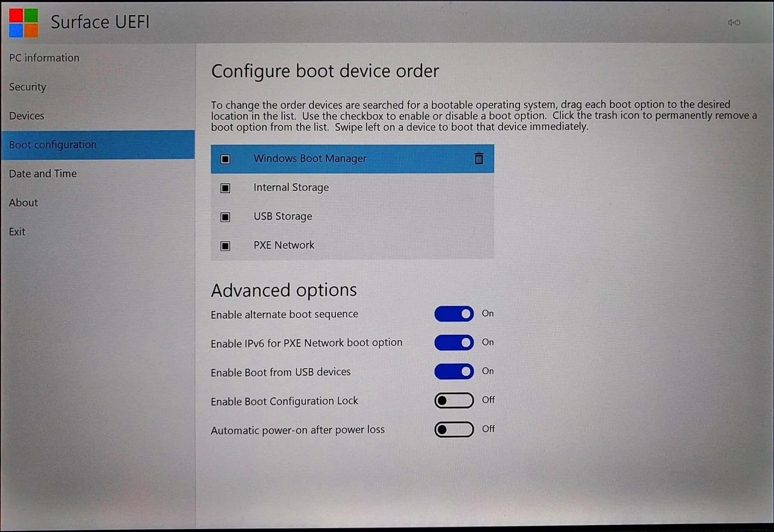
Task: Click the USB Storage checkbox icon
Action: (x=225, y=216)
